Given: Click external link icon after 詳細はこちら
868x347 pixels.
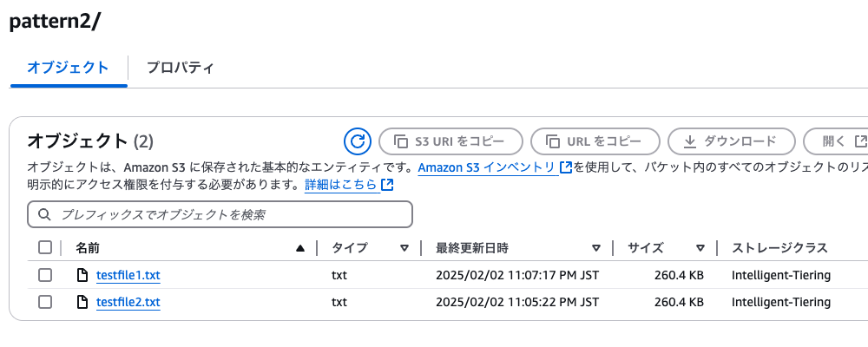Looking at the screenshot, I should click(387, 185).
